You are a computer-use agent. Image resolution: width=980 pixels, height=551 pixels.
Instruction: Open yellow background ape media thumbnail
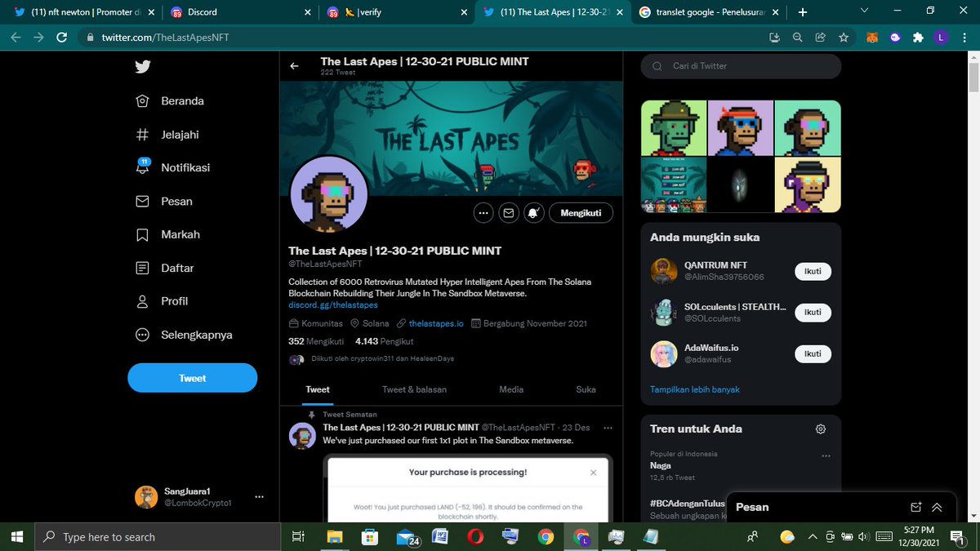coord(808,184)
